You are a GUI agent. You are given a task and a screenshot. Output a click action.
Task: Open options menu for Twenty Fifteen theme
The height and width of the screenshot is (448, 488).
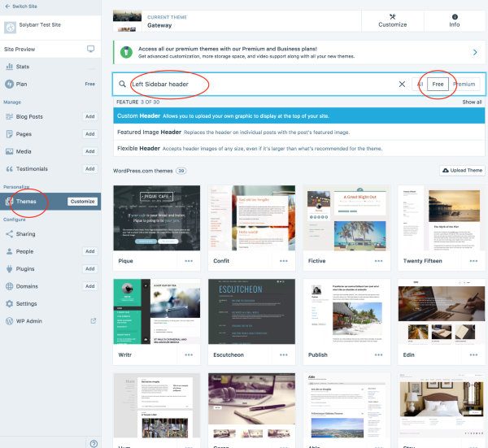click(x=473, y=261)
